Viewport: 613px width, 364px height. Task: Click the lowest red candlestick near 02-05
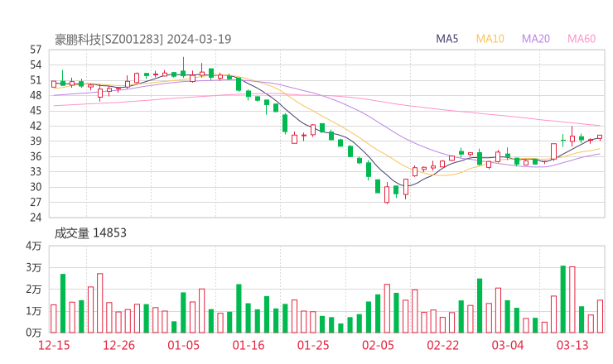click(x=387, y=193)
